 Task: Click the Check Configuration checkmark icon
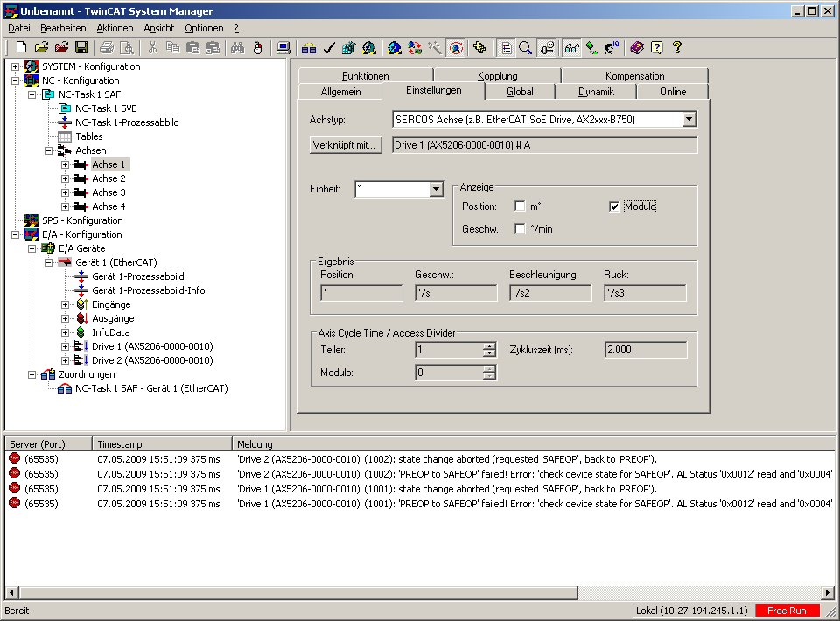pos(329,47)
